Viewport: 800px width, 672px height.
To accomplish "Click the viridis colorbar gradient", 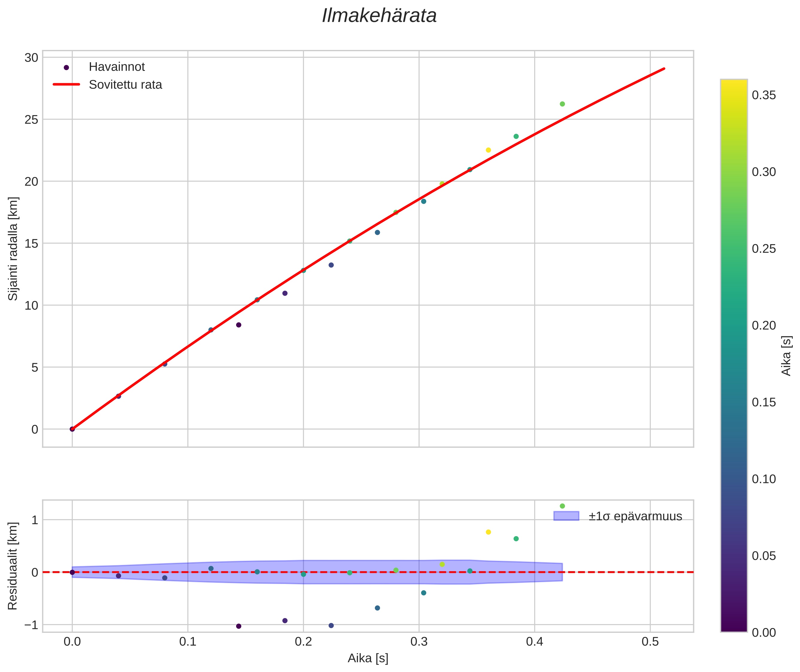I will point(734,356).
